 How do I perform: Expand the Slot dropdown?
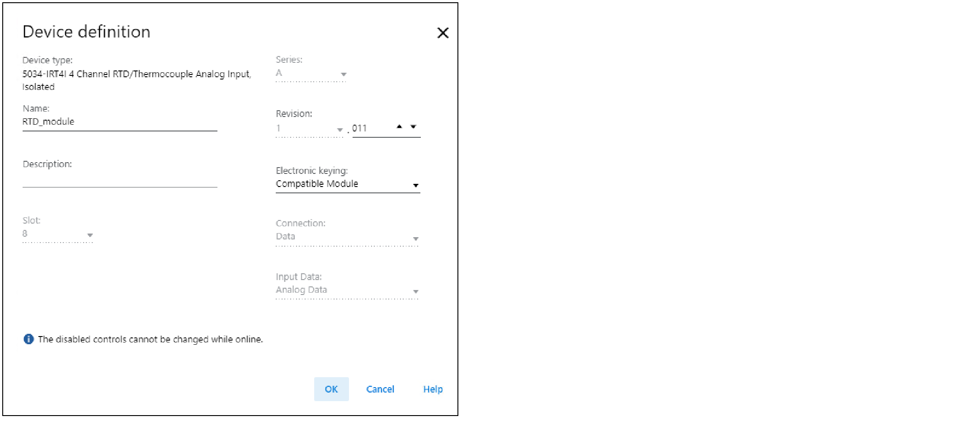pos(90,235)
